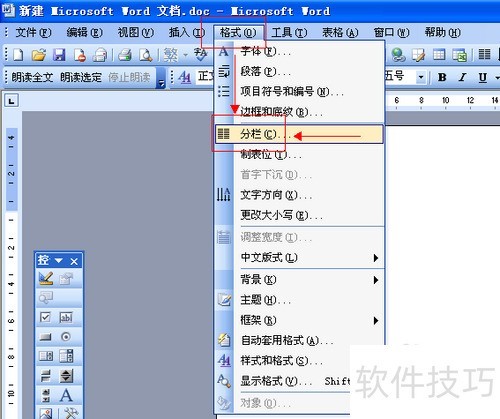The height and width of the screenshot is (419, 500).
Task: Choose 主题(H)... in the Format menu
Action: [x=299, y=300]
